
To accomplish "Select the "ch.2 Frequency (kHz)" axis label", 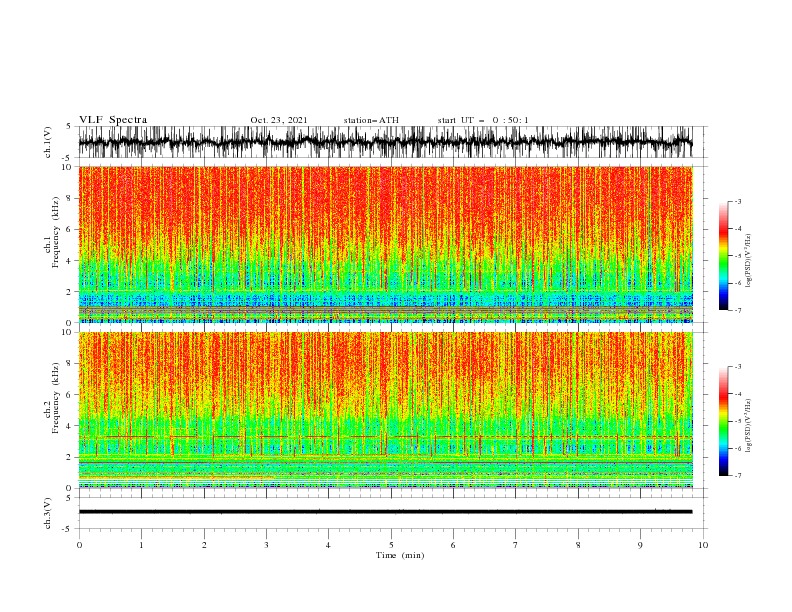I will 52,398.
